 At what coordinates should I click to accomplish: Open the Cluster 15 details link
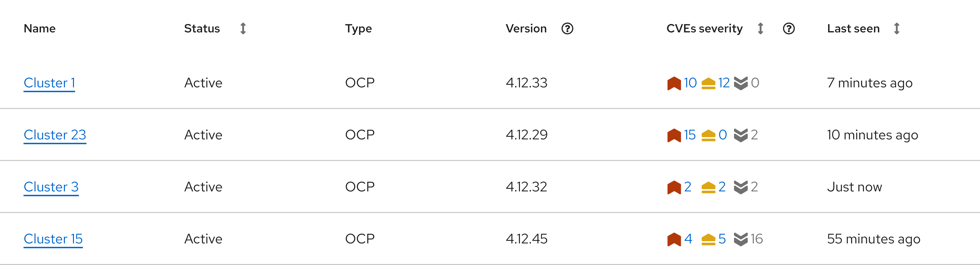pos(53,239)
